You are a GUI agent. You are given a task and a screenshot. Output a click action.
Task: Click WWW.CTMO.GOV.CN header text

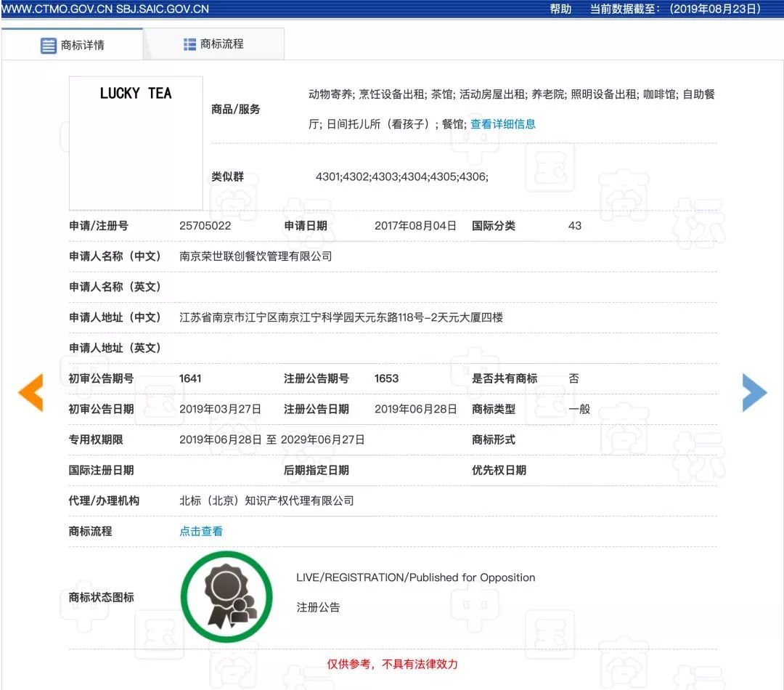tap(57, 9)
